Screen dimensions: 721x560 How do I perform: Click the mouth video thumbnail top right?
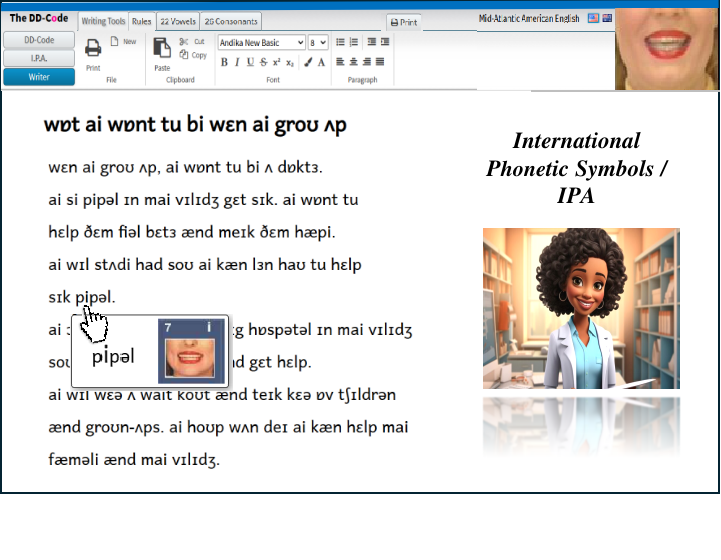click(667, 49)
